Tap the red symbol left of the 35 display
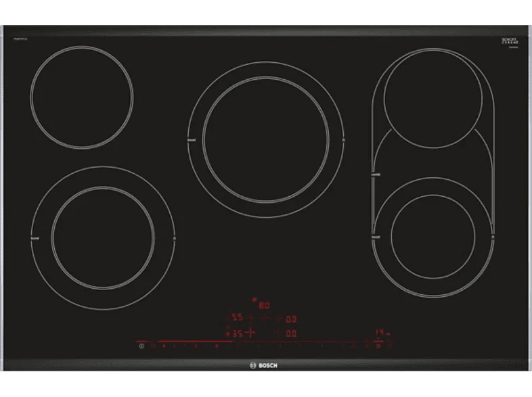Image resolution: width=532 pixels, height=397 pixels. 227,333
